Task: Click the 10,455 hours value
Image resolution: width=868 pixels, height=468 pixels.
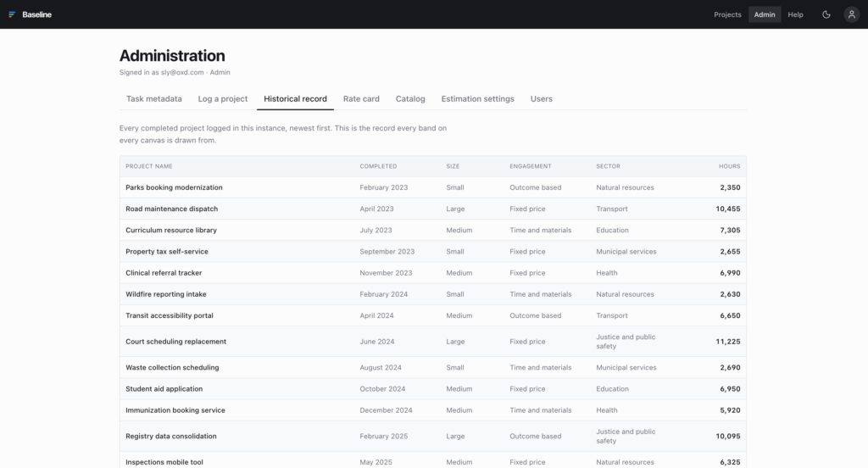Action: click(x=728, y=209)
